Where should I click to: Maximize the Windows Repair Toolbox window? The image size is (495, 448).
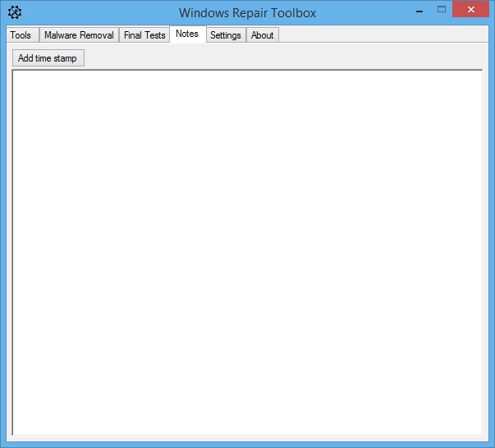coord(442,10)
